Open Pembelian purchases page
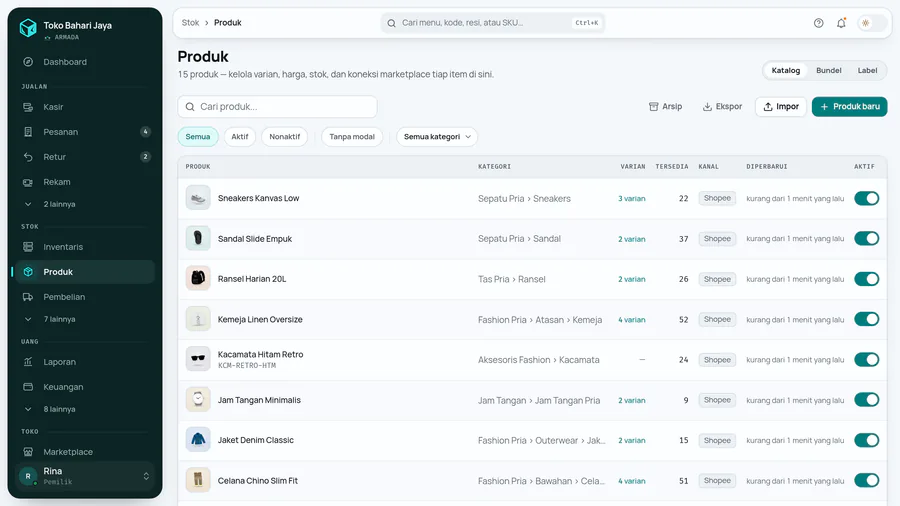The height and width of the screenshot is (506, 900). [85, 297]
